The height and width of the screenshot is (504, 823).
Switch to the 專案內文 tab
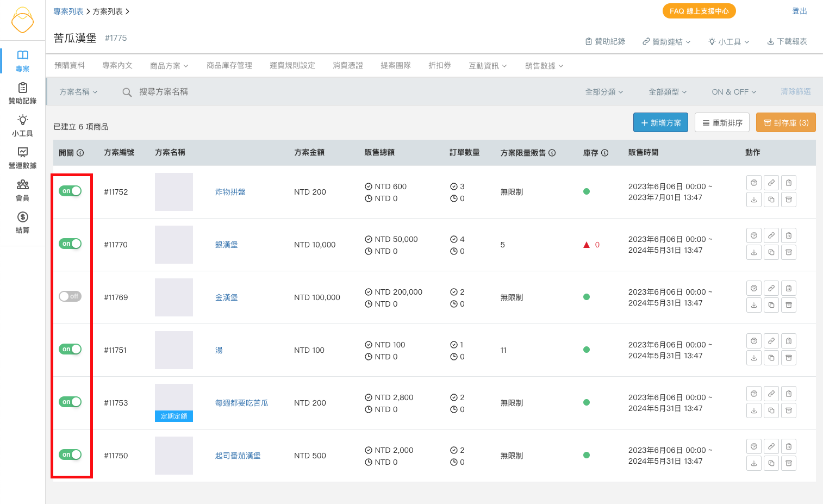tap(117, 65)
